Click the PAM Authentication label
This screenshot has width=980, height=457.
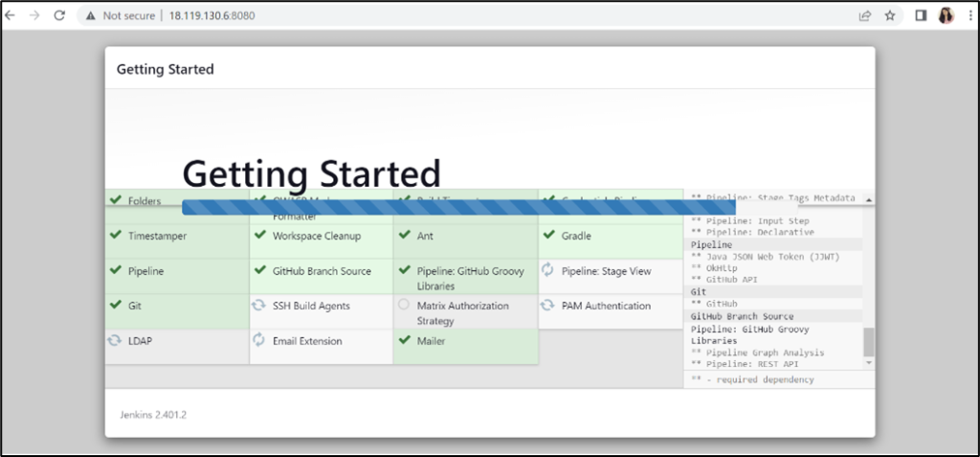tap(606, 307)
